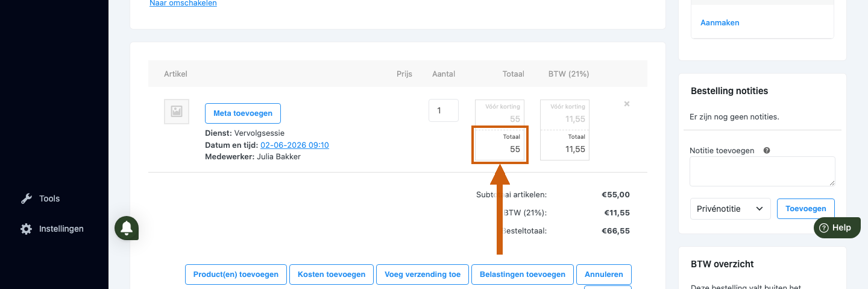Edit the Totaal price field showing 55
The height and width of the screenshot is (289, 868).
[500, 145]
